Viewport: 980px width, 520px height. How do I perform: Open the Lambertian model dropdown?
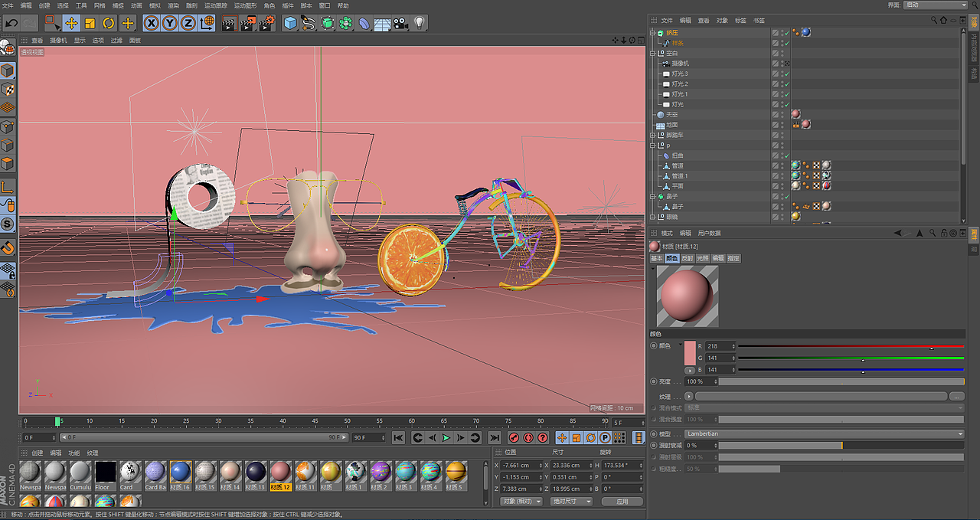825,433
